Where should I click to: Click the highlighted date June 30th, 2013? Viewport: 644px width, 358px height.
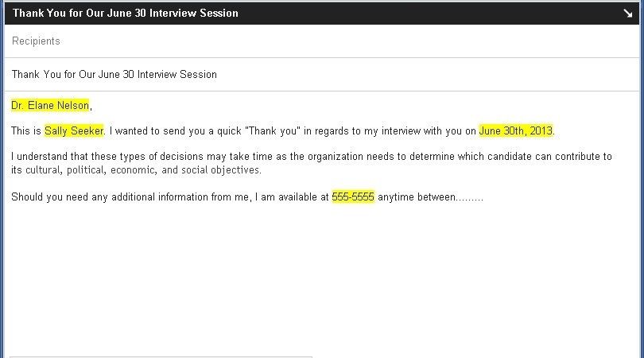516,131
